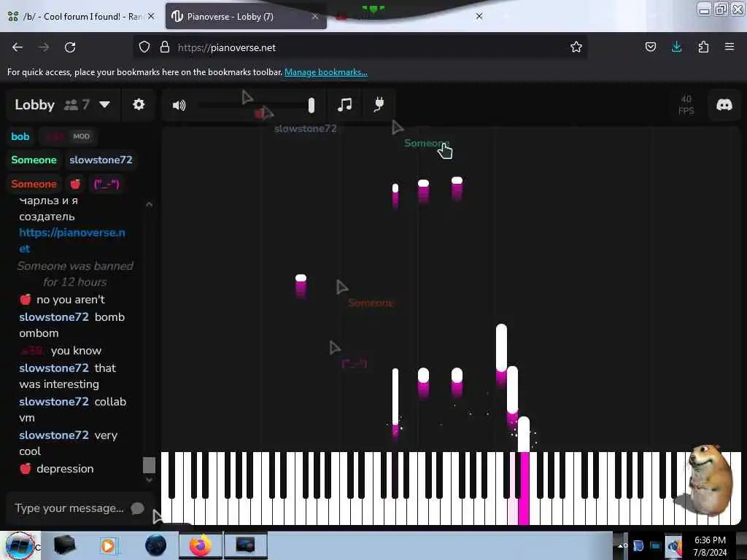This screenshot has width=747, height=560.
Task: Reload the current page
Action: 70,47
